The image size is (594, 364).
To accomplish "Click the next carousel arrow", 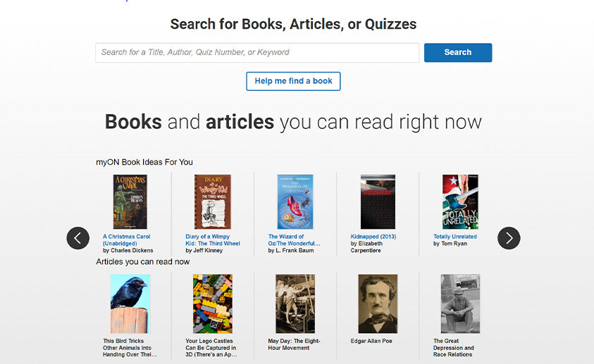I will pyautogui.click(x=509, y=238).
